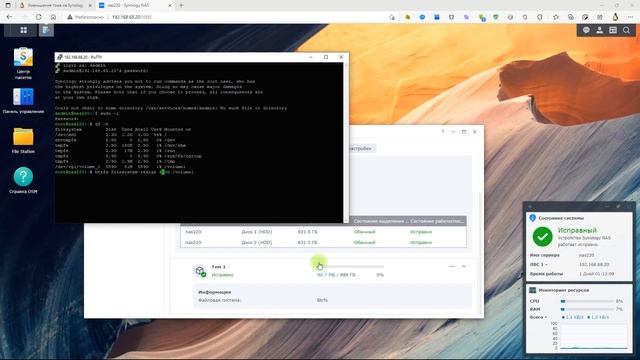Viewport: 640px width, 360px height.
Task: Click the Volume 1 (Том 1) cube icon
Action: (200, 271)
